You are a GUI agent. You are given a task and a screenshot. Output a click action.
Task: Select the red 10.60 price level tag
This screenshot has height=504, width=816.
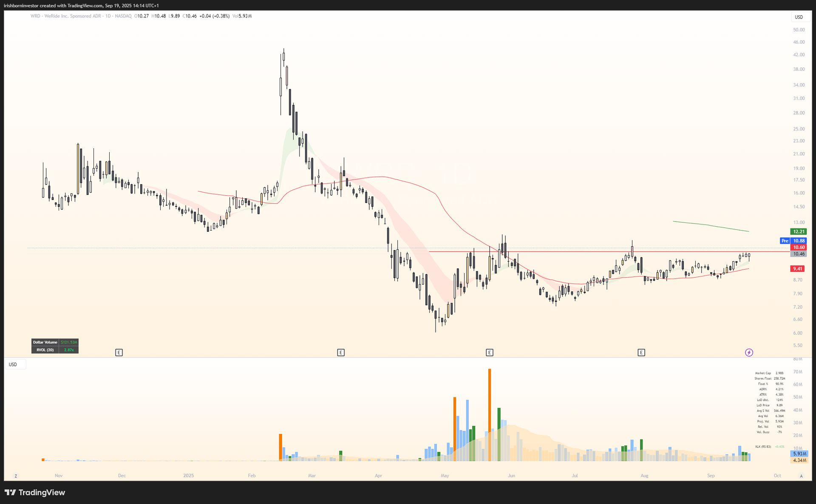coord(799,247)
